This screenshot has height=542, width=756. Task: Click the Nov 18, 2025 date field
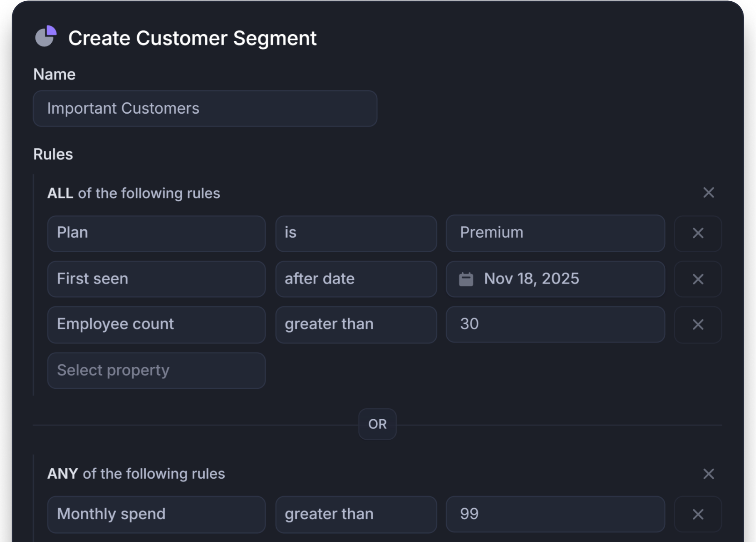point(555,279)
